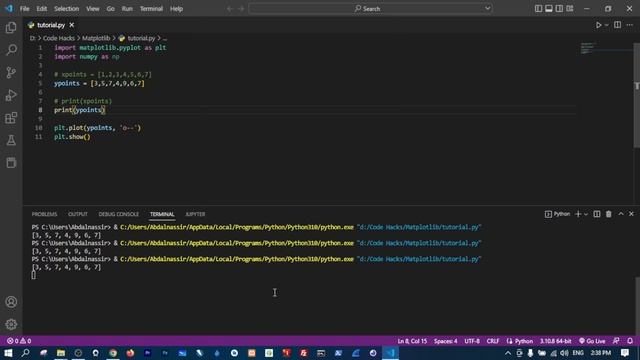
Task: Open the Help menu
Action: [176, 9]
